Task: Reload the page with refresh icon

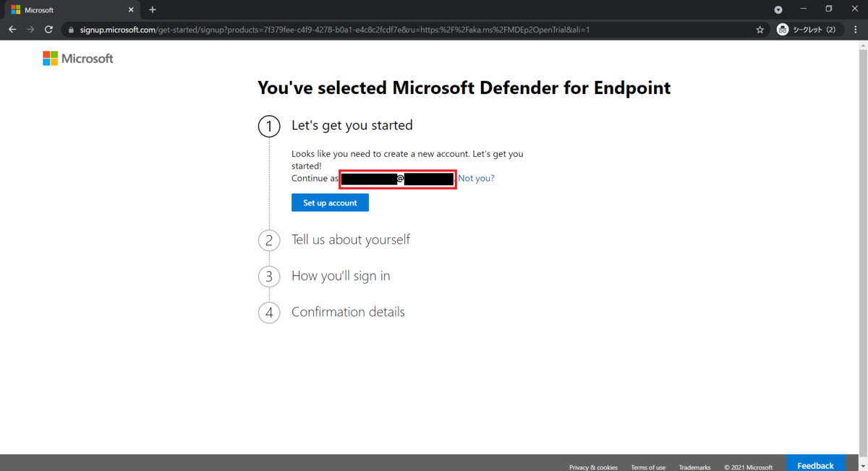Action: pos(48,30)
